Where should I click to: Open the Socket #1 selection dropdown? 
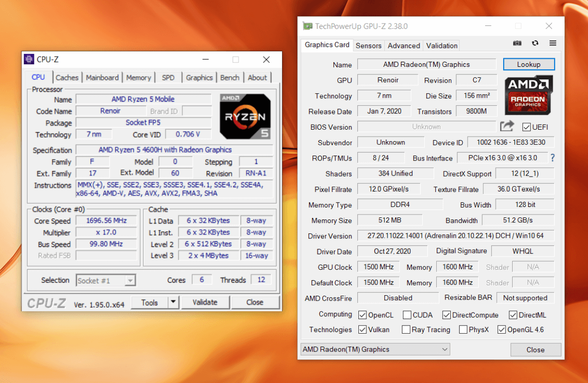[x=130, y=281]
